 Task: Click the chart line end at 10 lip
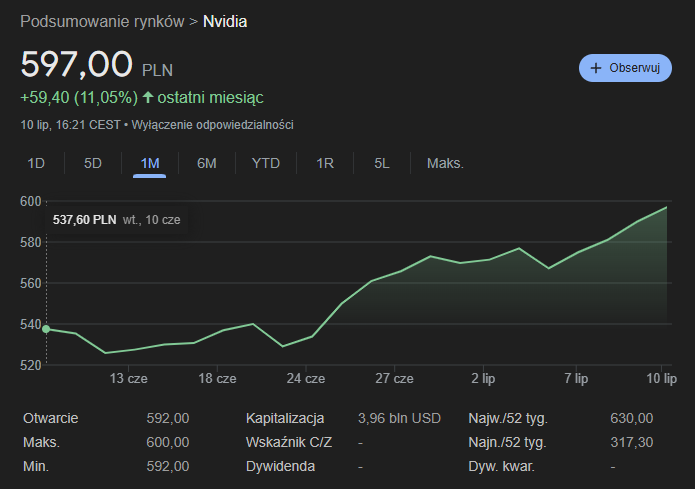666,207
